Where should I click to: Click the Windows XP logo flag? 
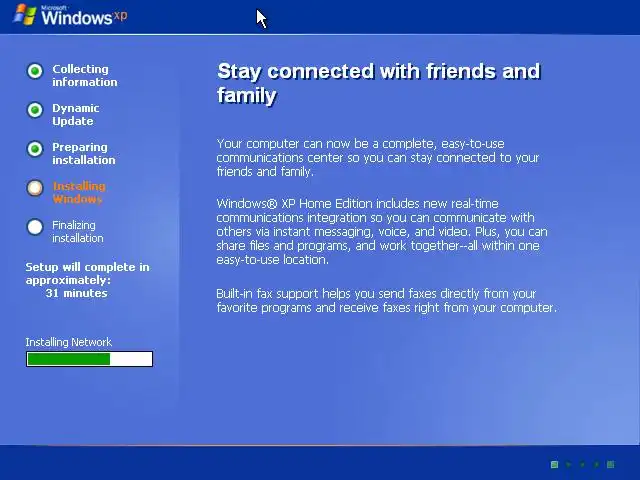(x=25, y=15)
